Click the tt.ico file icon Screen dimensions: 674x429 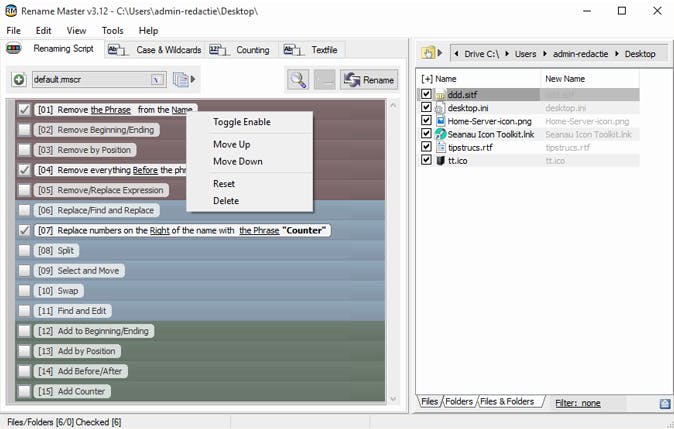pos(440,161)
